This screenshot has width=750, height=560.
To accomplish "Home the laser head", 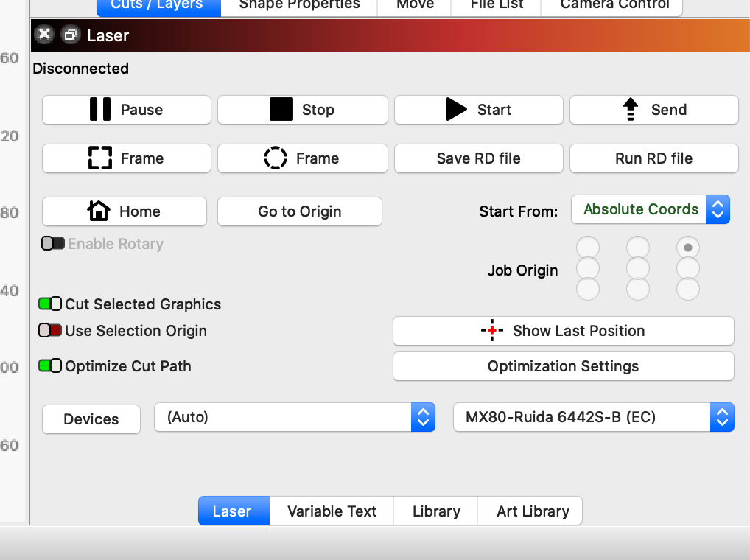I will (x=125, y=211).
